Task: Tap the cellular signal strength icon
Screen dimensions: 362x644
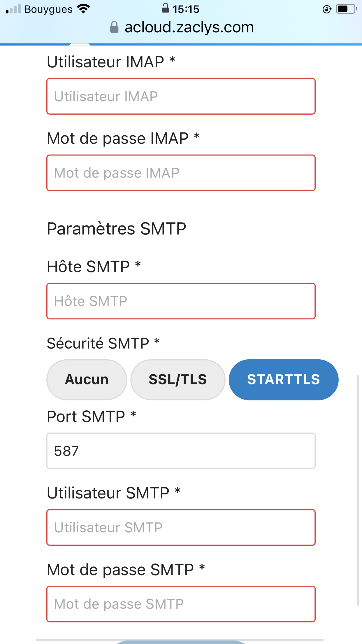Action: coord(13,9)
